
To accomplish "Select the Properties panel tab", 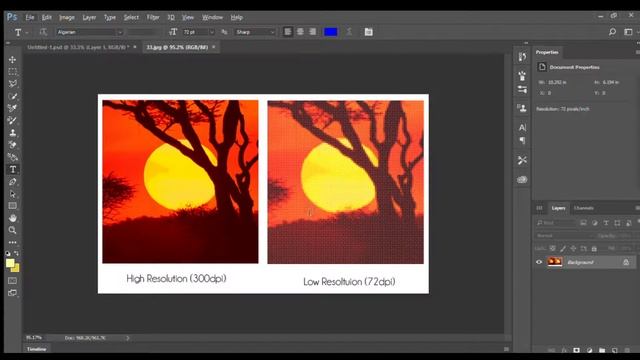I will [547, 52].
